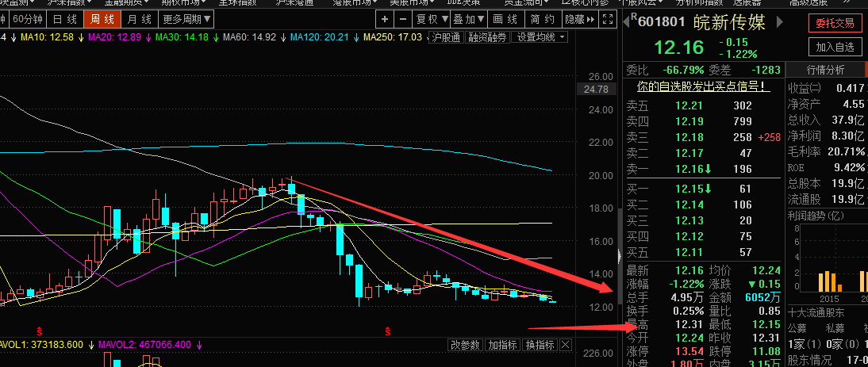Switch chart to 60分钟 period

click(27, 19)
